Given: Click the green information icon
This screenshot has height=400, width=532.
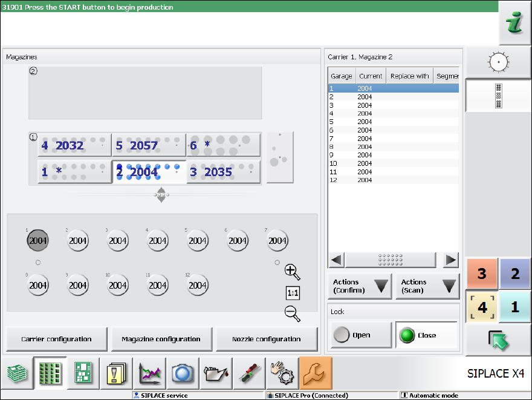Looking at the screenshot, I should coord(514,23).
